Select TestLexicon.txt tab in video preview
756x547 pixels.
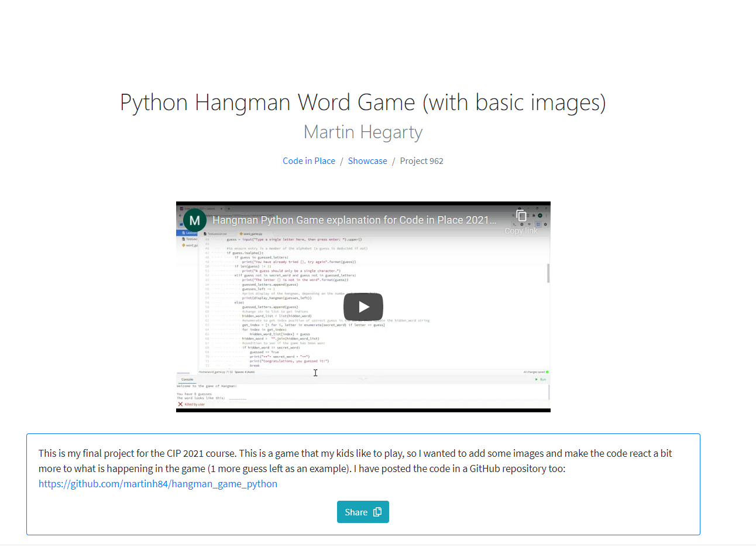[217, 234]
